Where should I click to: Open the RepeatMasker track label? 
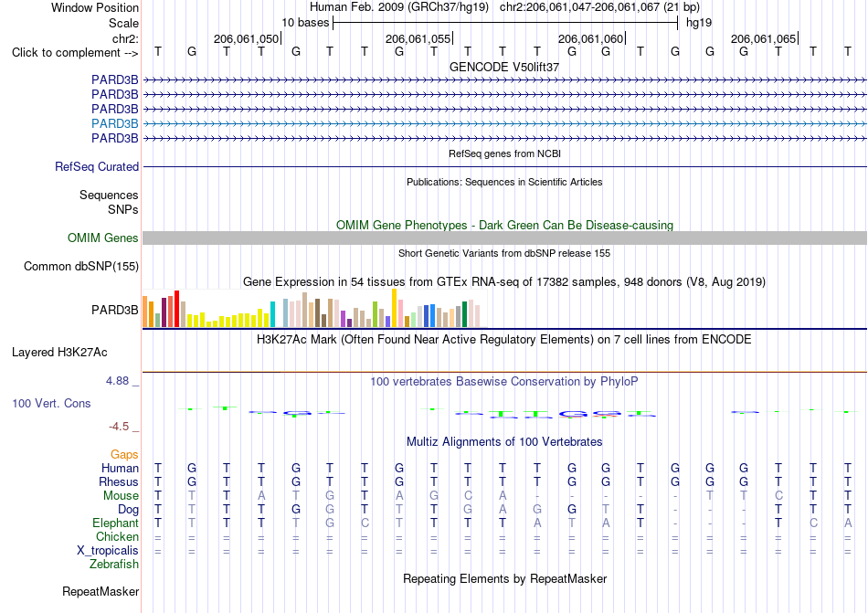click(101, 591)
